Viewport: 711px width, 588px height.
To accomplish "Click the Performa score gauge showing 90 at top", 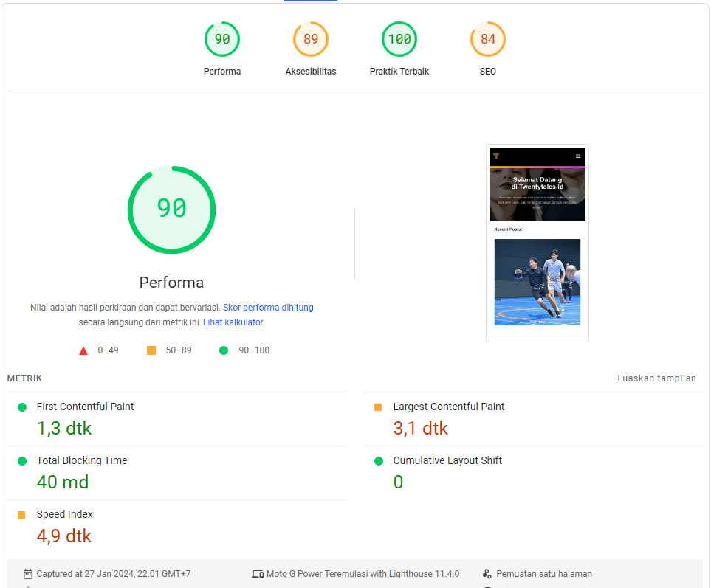I will [x=222, y=39].
